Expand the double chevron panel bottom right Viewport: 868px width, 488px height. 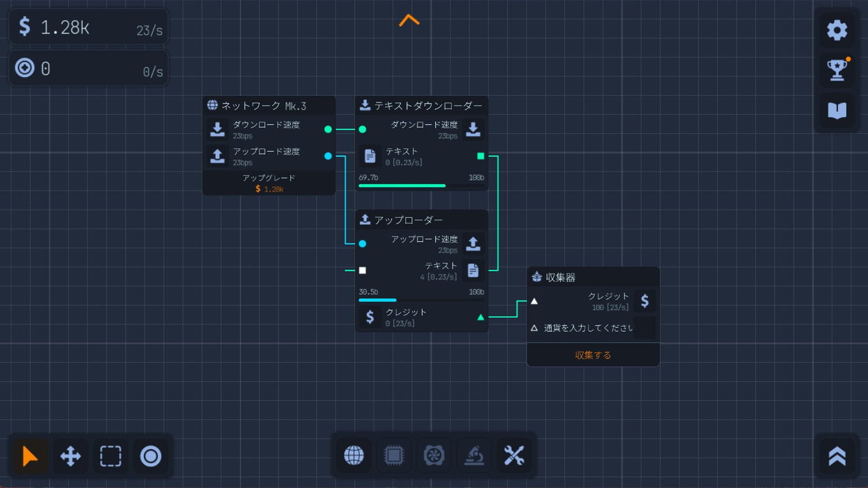tap(837, 456)
